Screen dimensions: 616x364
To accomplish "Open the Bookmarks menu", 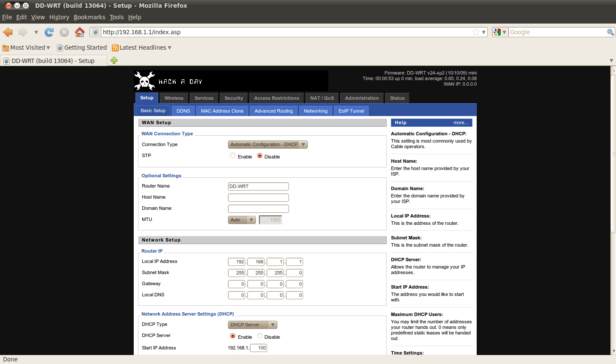I will [x=89, y=17].
